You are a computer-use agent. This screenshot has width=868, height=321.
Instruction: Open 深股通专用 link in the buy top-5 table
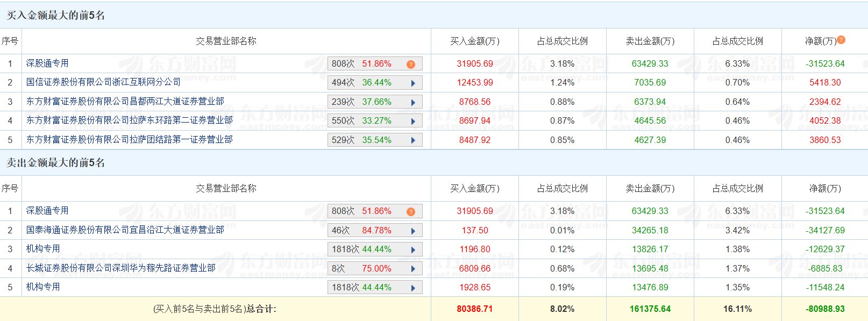pos(47,63)
